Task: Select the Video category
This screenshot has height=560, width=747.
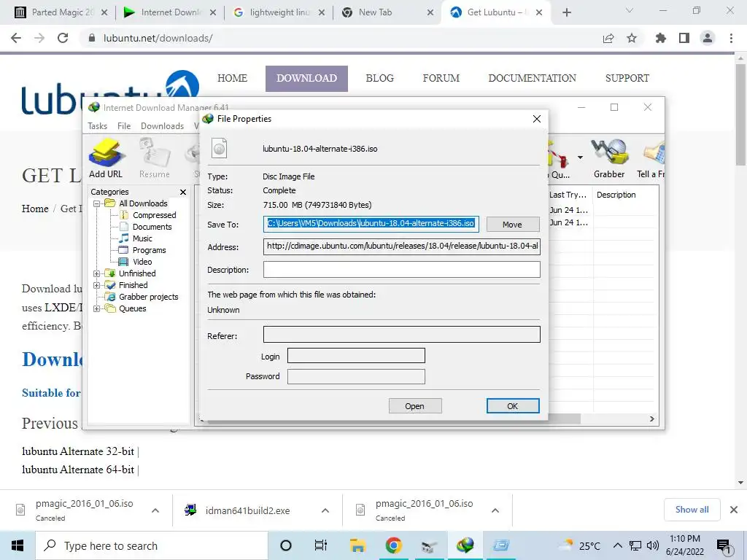Action: coord(142,262)
